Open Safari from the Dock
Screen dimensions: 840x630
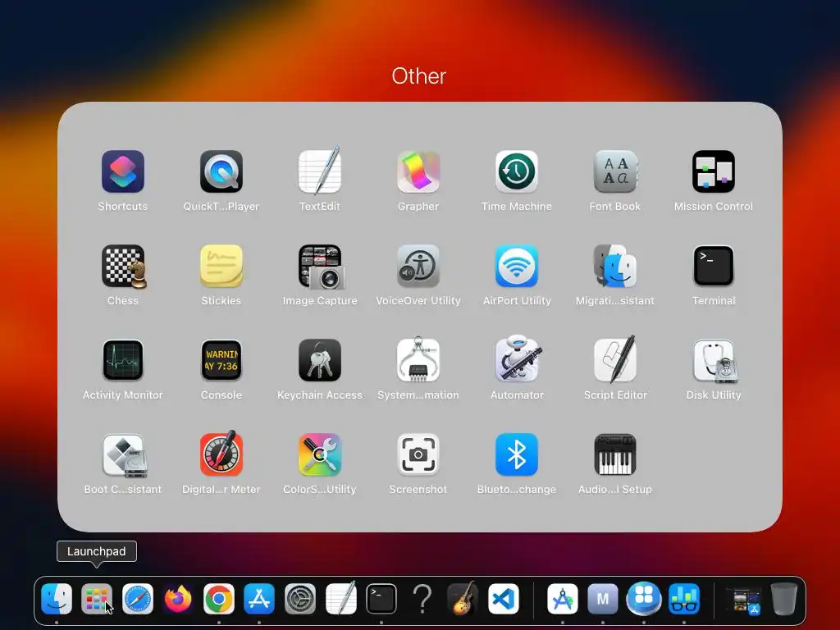coord(138,598)
